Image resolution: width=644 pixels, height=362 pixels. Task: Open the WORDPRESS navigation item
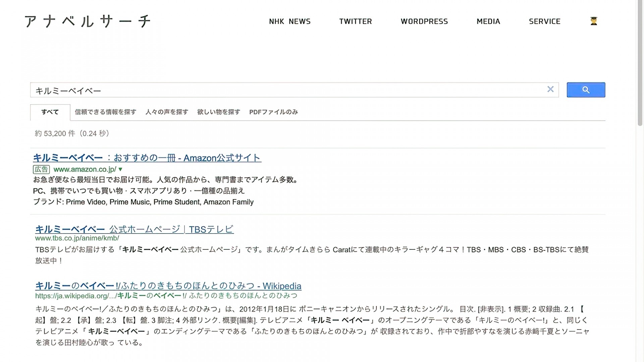click(x=424, y=21)
